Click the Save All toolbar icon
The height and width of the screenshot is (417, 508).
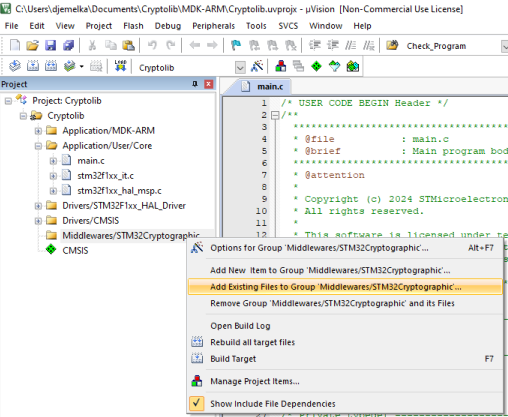[x=69, y=45]
